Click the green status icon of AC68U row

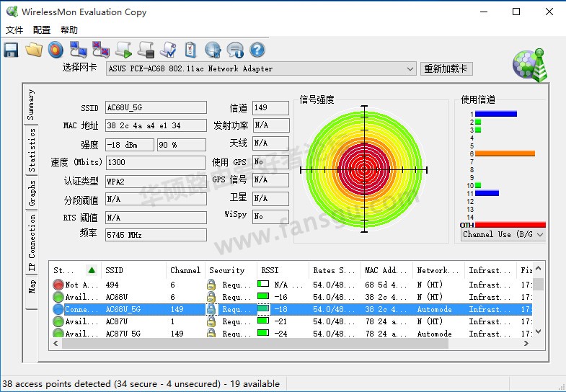point(58,297)
